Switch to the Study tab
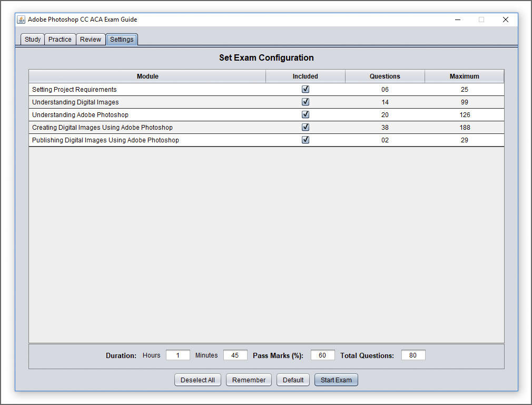Screen dimensions: 532x405 (33, 40)
